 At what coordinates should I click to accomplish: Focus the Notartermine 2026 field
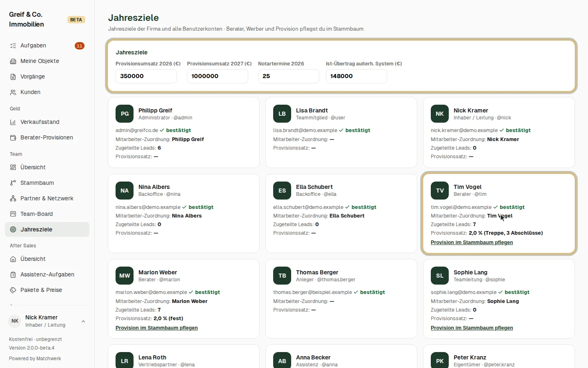(x=289, y=76)
